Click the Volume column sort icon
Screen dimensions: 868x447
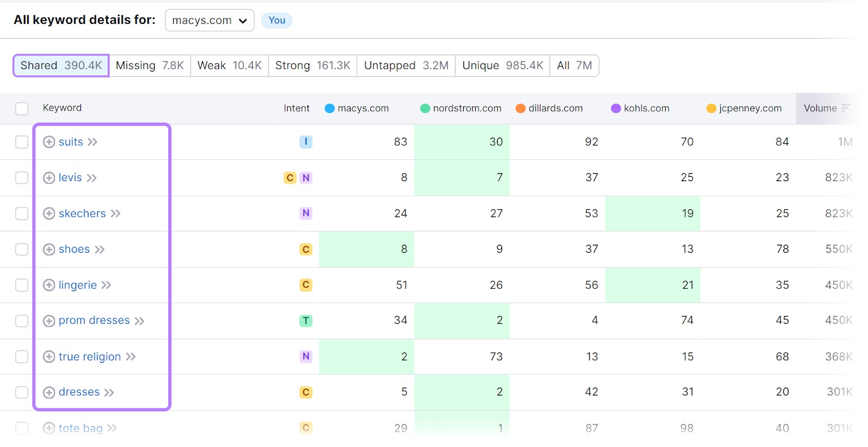tap(845, 108)
